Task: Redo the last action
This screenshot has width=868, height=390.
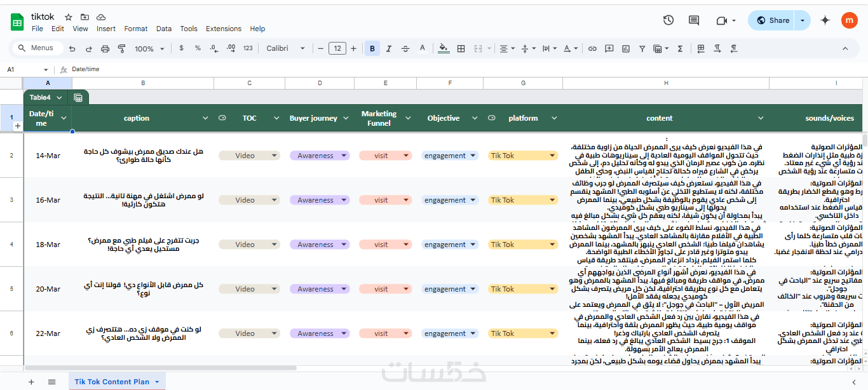Action: [x=88, y=48]
